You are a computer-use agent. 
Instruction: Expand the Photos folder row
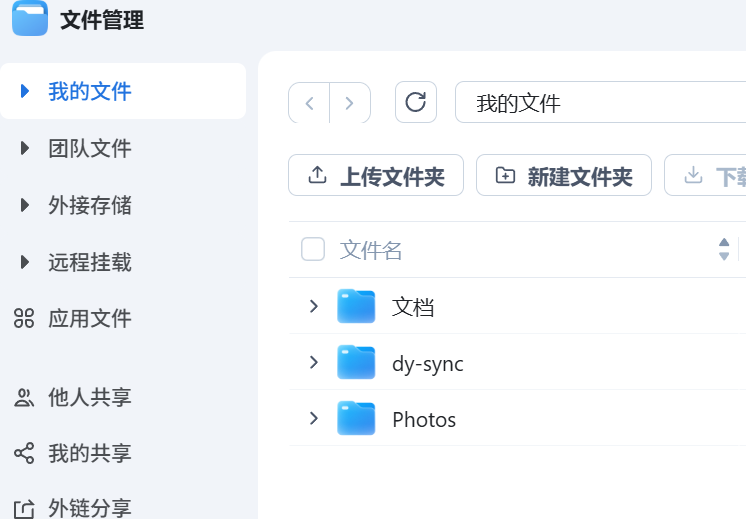pyautogui.click(x=314, y=418)
